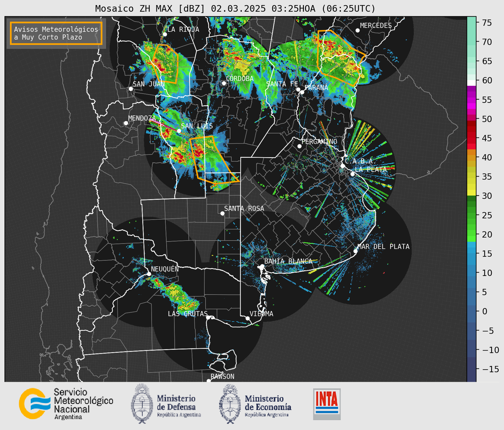Click the white dot marking Mercedes

coord(358,31)
